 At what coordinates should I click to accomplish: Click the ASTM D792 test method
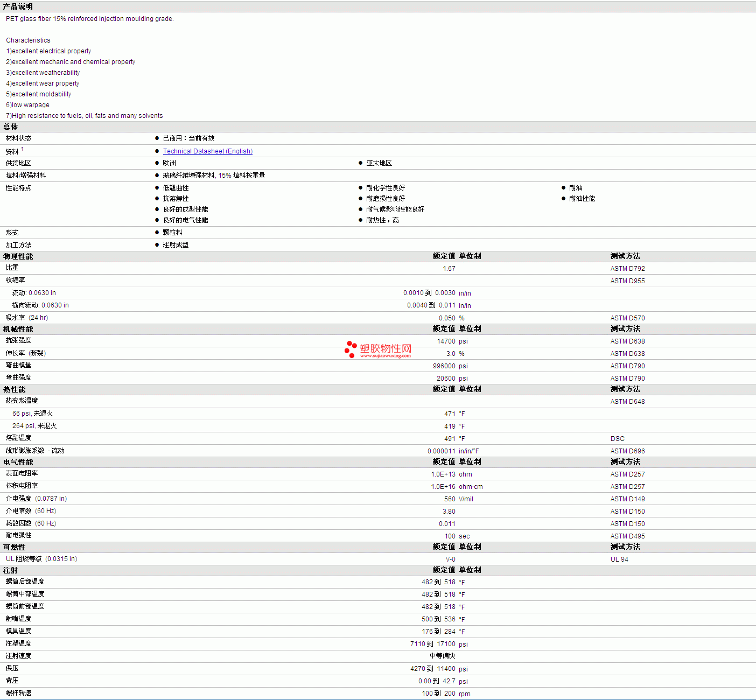tap(627, 269)
